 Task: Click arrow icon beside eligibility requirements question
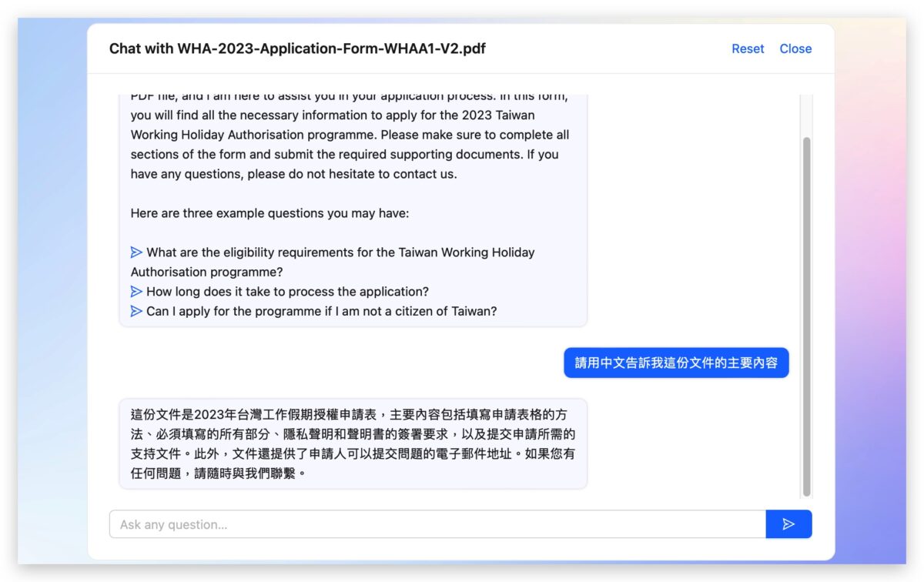(136, 252)
